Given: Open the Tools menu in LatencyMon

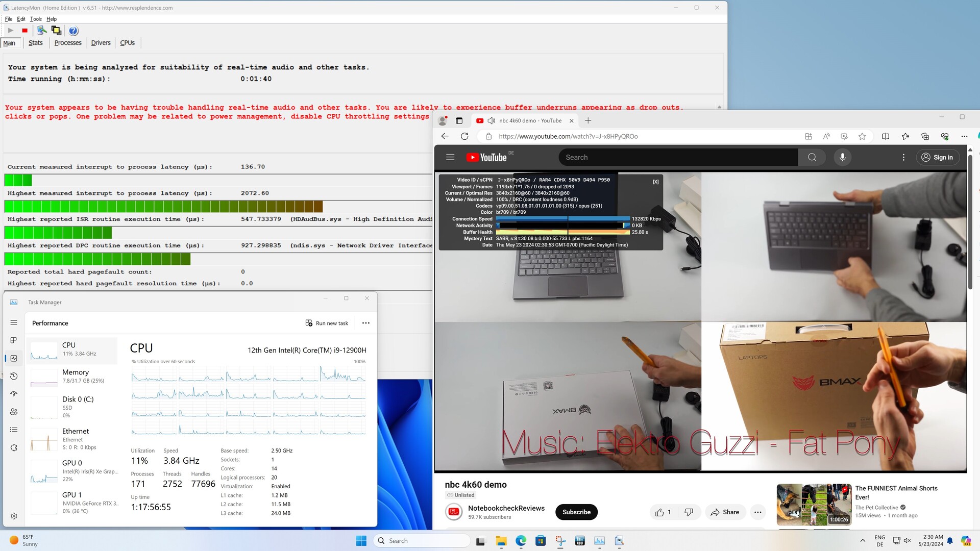Looking at the screenshot, I should 36,19.
